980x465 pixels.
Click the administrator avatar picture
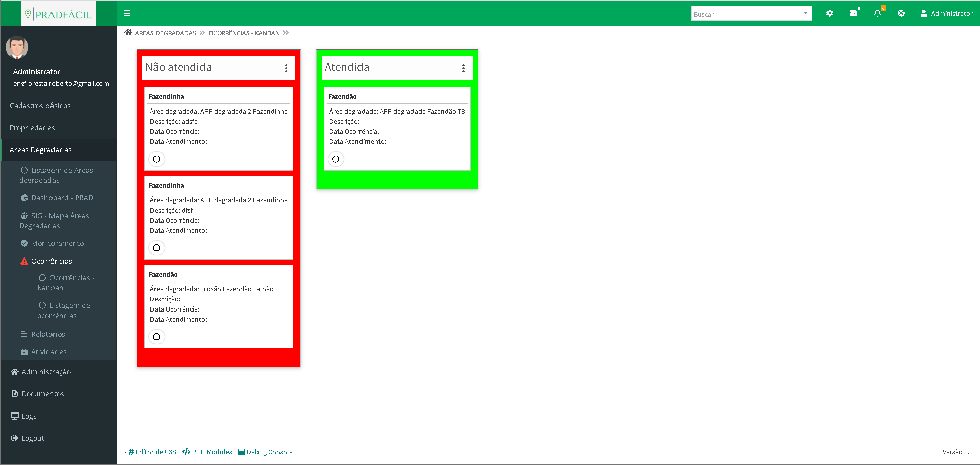point(17,47)
